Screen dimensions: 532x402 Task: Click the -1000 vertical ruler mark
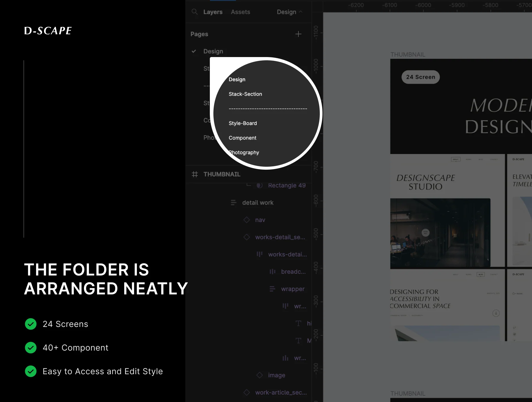click(x=316, y=66)
